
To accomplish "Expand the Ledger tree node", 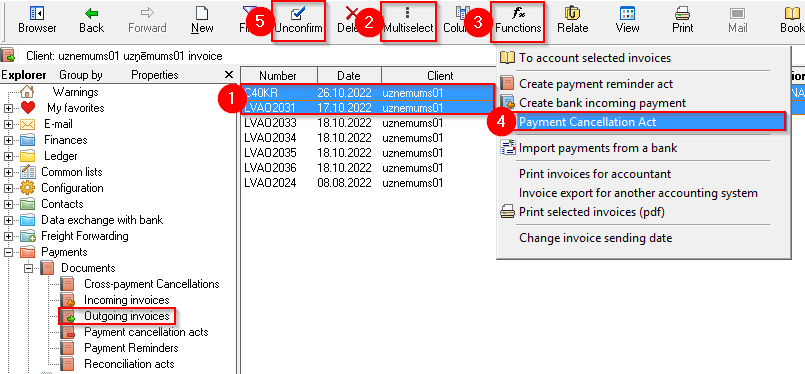I will [x=8, y=156].
